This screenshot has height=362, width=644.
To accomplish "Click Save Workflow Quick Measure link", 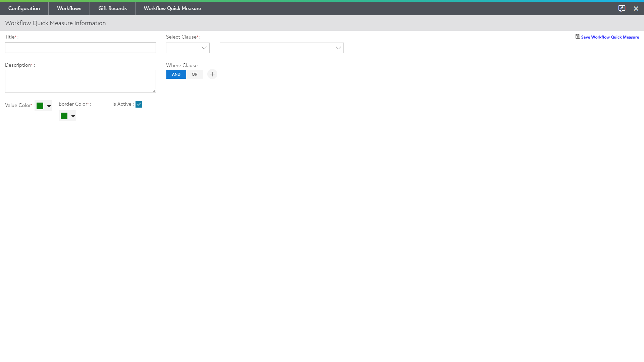I will click(610, 37).
